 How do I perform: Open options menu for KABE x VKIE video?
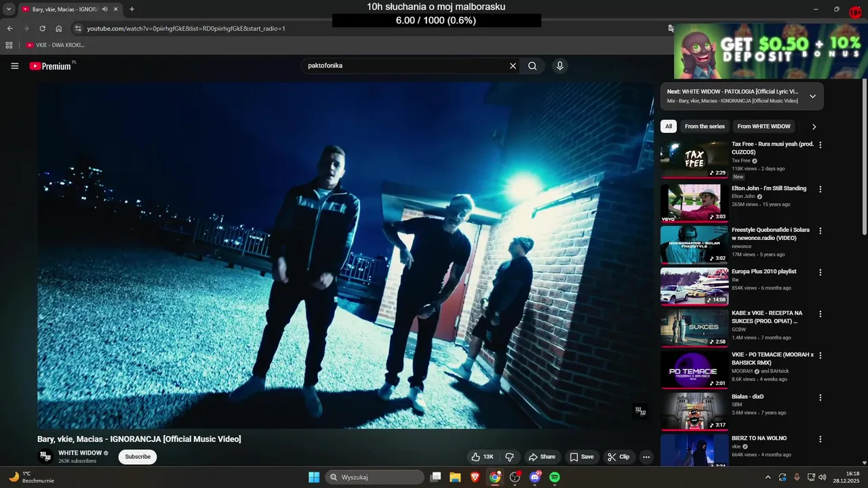[x=821, y=314]
